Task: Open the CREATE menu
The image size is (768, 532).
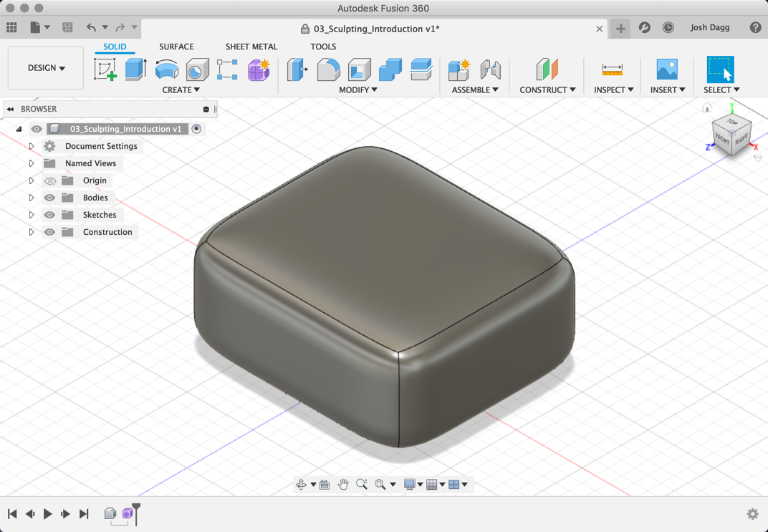Action: click(x=181, y=90)
